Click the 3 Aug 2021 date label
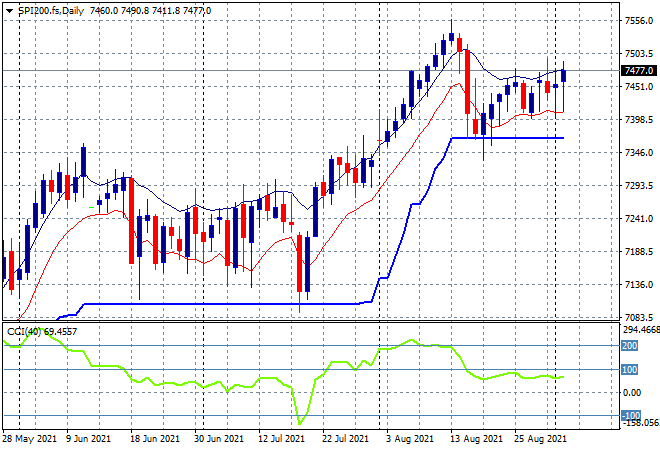This screenshot has height=450, width=660. pyautogui.click(x=410, y=439)
